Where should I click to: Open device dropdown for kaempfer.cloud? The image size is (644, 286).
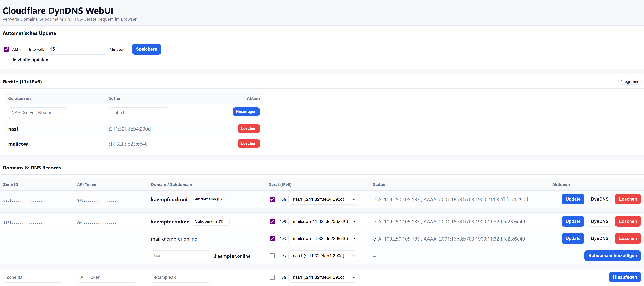coord(322,199)
